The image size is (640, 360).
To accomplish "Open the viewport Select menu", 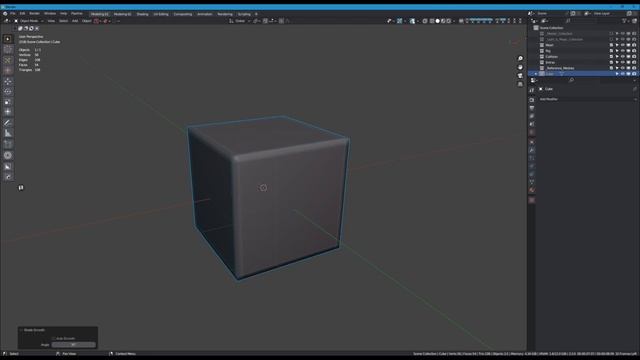I will tap(63, 21).
